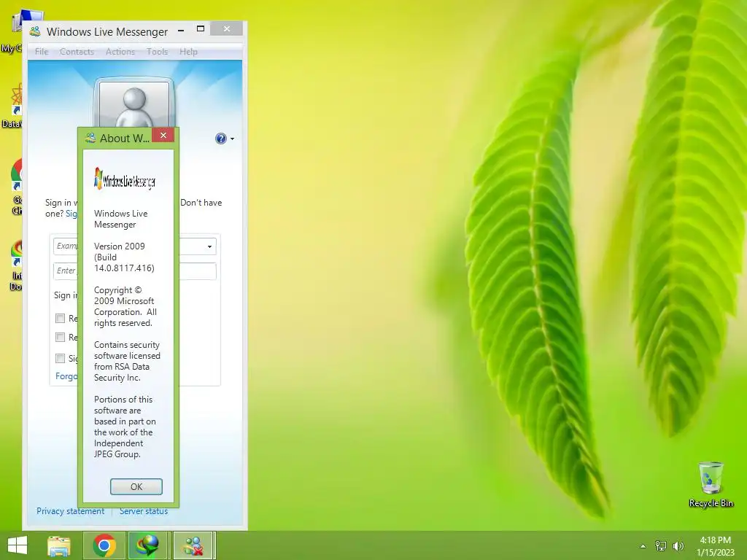Select Windows Live Messenger taskbar button
Image resolution: width=747 pixels, height=560 pixels.
(x=193, y=545)
